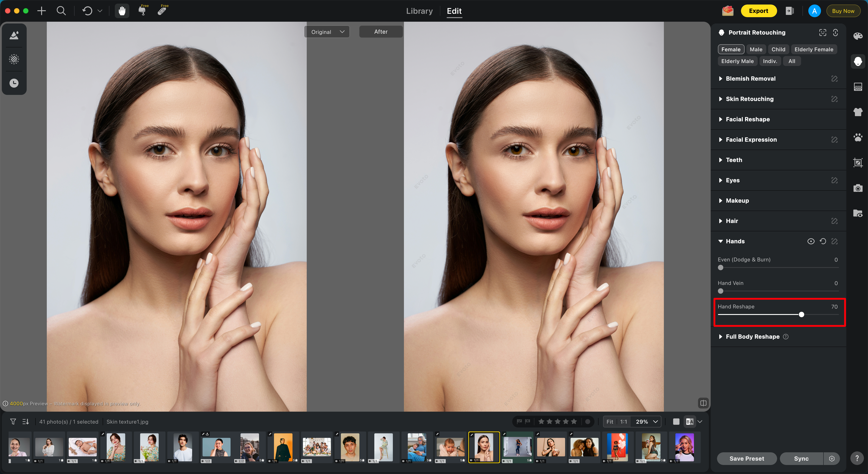
Task: Open the filter funnel icon
Action: tap(13, 421)
